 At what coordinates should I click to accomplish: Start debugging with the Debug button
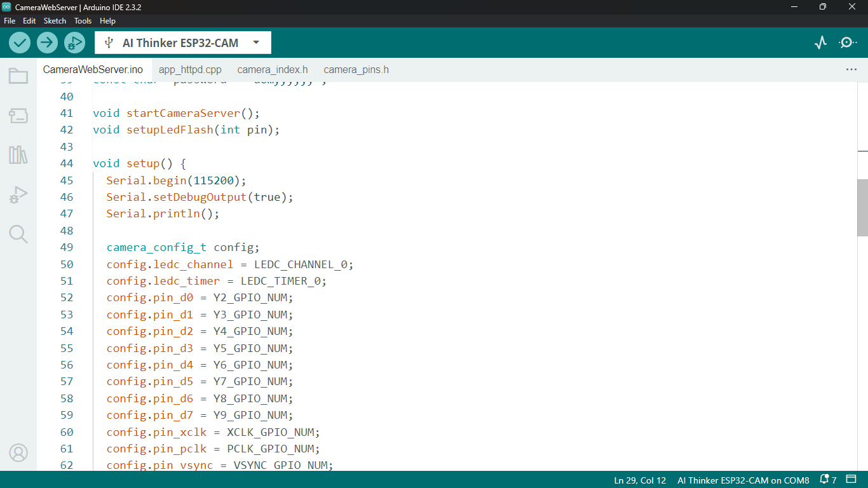pos(74,43)
